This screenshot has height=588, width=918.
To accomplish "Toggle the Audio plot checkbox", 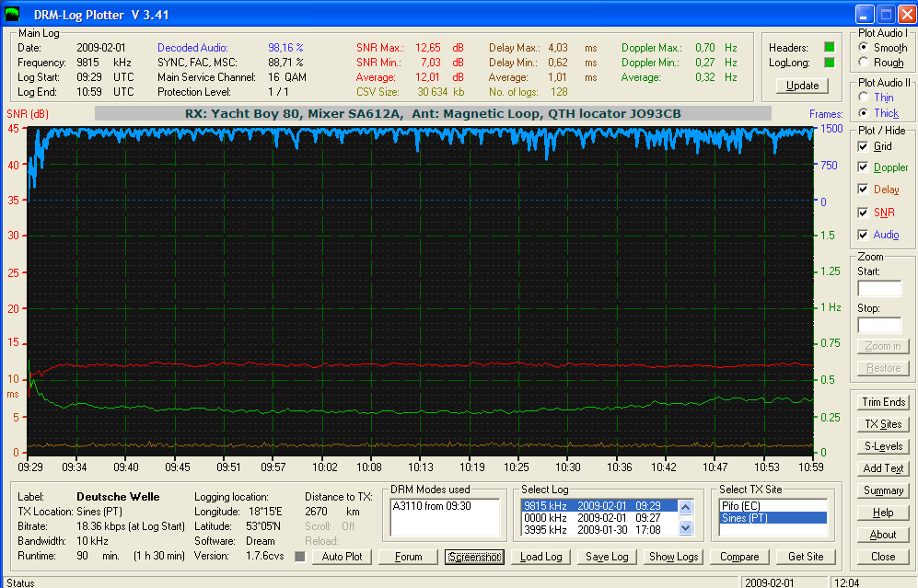I will [863, 235].
